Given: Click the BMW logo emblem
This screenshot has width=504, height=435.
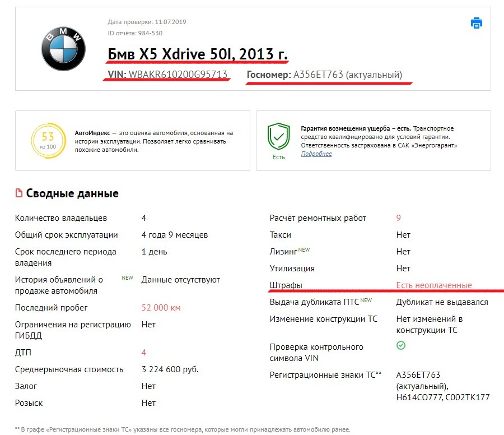Looking at the screenshot, I should [63, 49].
